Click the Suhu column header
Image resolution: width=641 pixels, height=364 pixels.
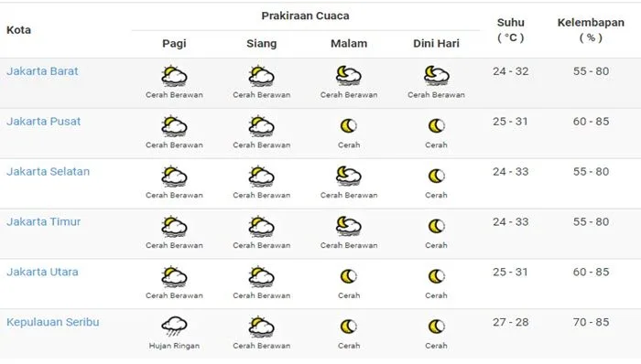511,30
